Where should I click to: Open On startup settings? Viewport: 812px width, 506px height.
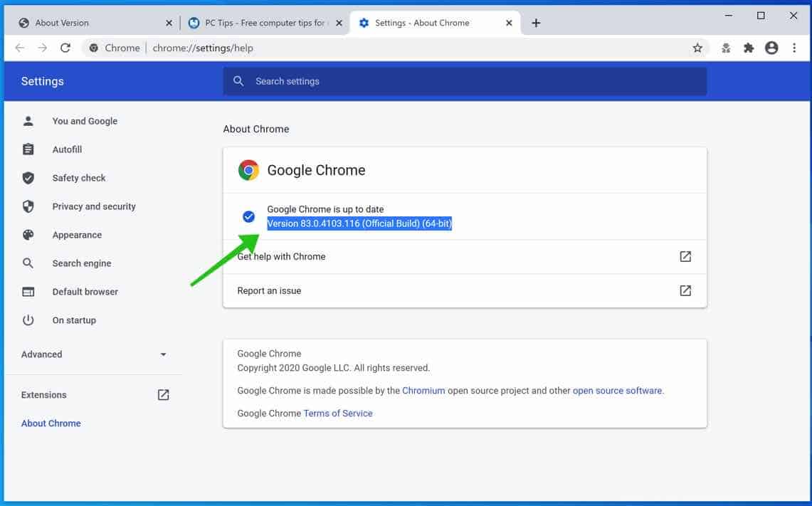[74, 320]
